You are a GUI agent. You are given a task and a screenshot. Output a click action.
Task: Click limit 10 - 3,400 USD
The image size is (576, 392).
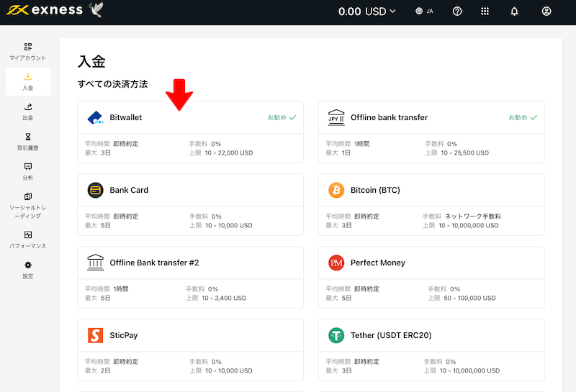tap(224, 298)
